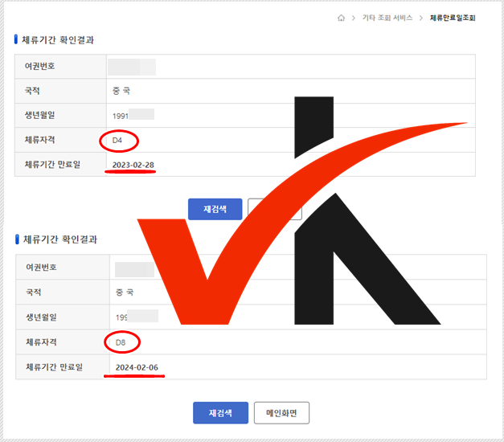Click 생년월일 value starting with 1991
Image resolution: width=504 pixels, height=442 pixels.
point(133,115)
